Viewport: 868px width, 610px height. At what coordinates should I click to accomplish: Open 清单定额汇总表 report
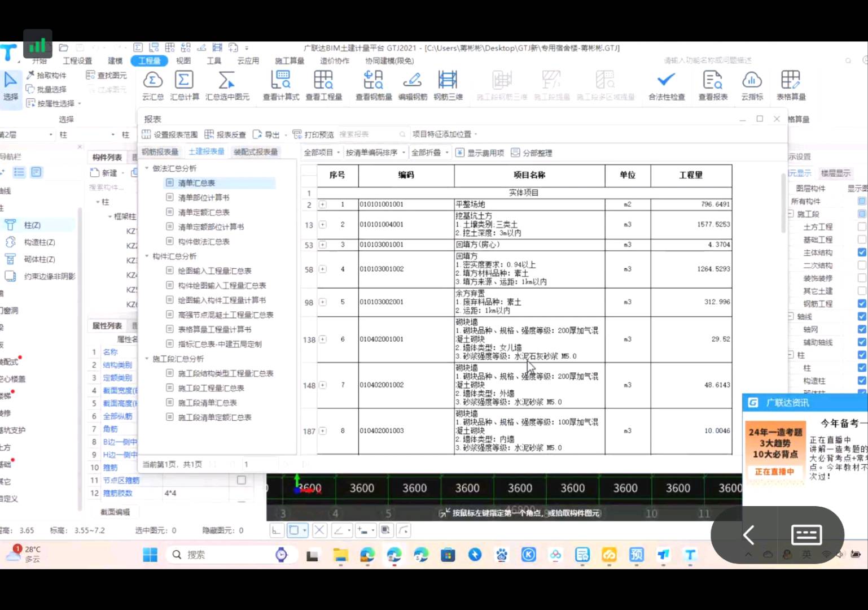[204, 212]
